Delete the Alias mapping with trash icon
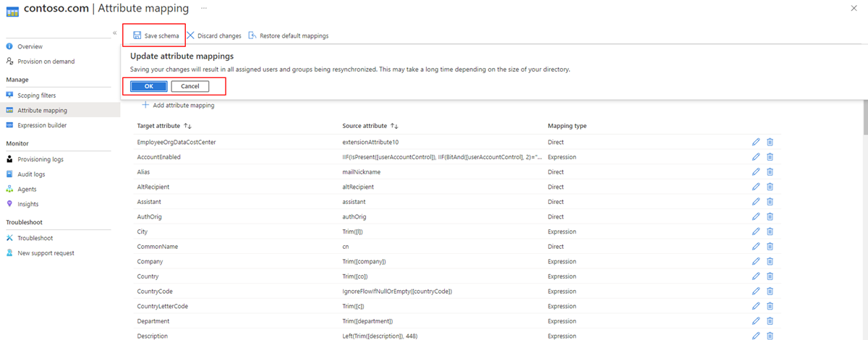The height and width of the screenshot is (340, 868). [x=770, y=172]
